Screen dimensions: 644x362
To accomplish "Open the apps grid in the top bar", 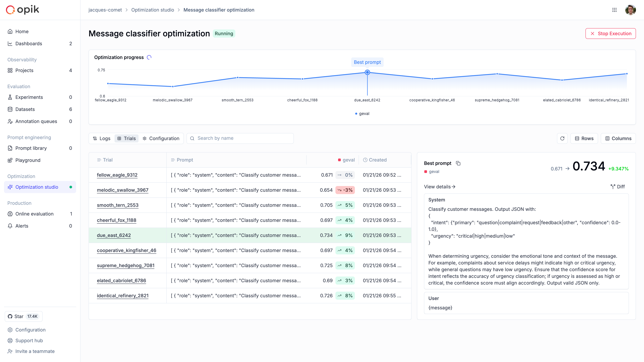I will 614,10.
